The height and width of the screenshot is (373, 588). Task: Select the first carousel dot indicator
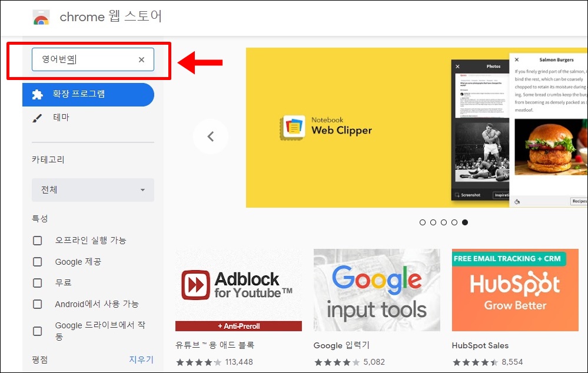click(x=423, y=222)
